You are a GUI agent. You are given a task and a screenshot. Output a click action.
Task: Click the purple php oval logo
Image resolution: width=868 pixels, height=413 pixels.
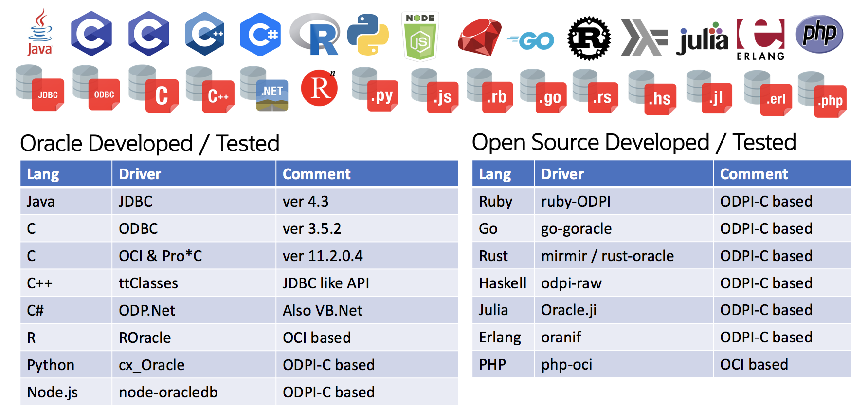click(x=819, y=34)
